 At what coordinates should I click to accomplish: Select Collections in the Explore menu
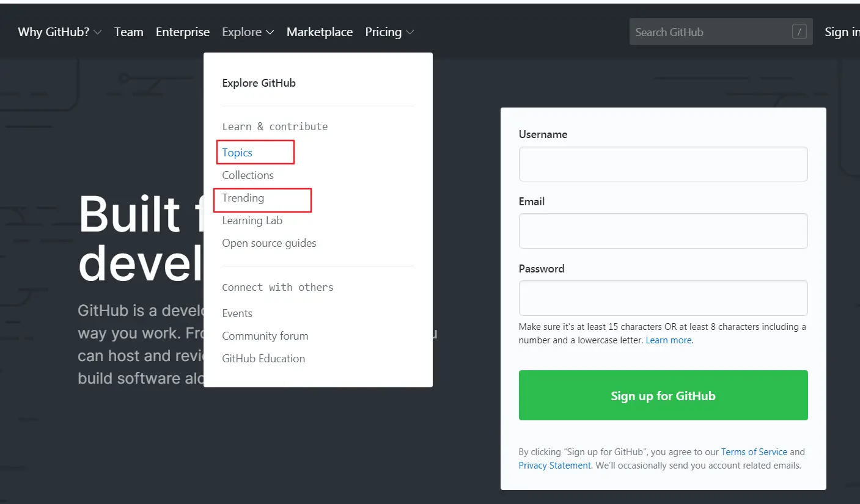tap(248, 175)
